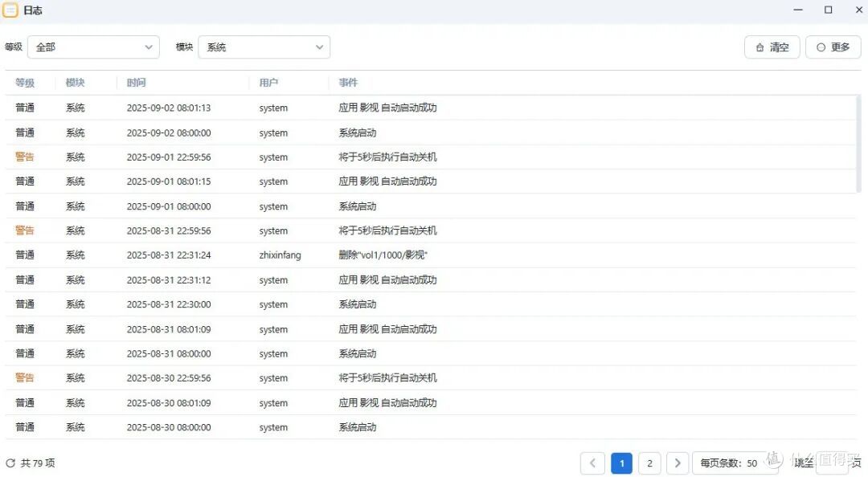This screenshot has height=477, width=868.
Task: Open the 每页条数 50 per-page dropdown
Action: pyautogui.click(x=735, y=463)
